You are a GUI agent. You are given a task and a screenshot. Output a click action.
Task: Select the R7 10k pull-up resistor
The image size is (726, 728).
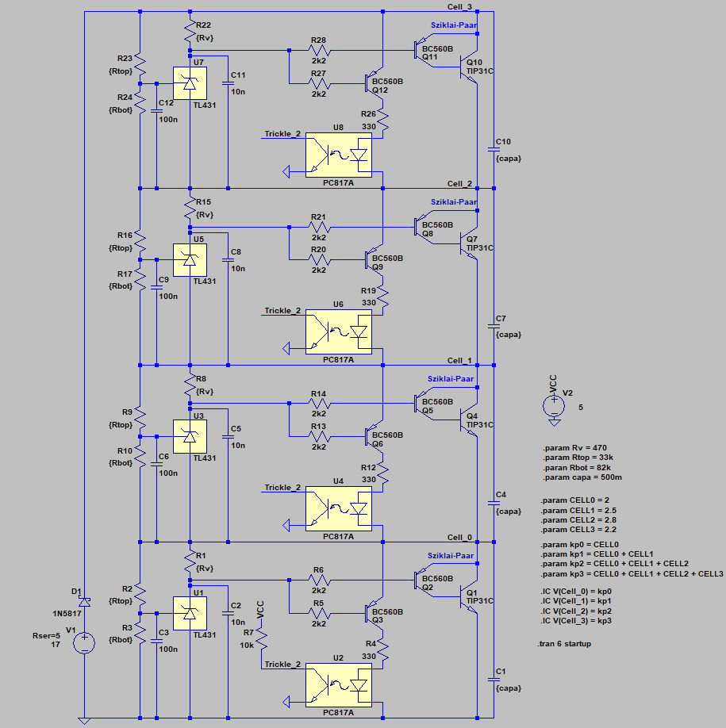tap(261, 639)
